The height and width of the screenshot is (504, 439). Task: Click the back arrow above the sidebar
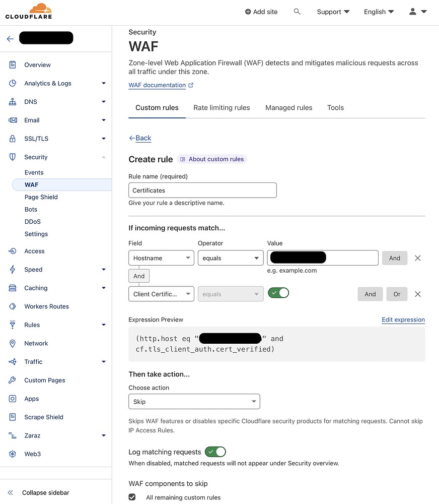[x=10, y=38]
